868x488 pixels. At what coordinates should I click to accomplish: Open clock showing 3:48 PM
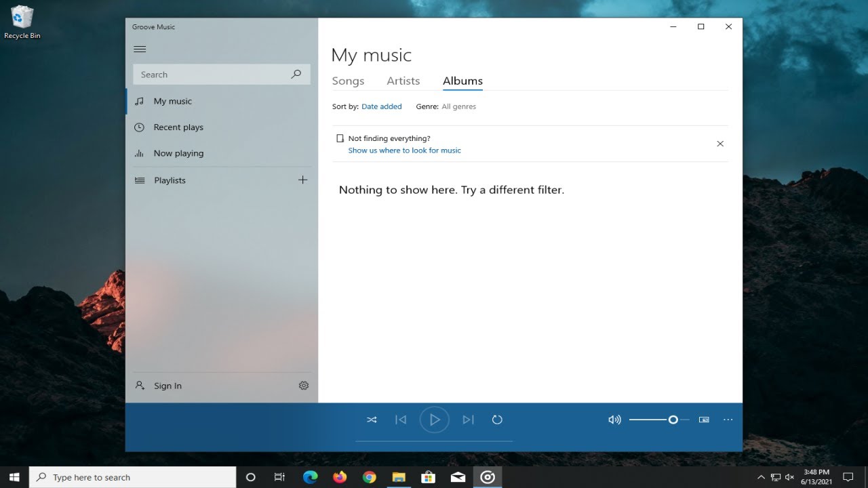click(816, 476)
